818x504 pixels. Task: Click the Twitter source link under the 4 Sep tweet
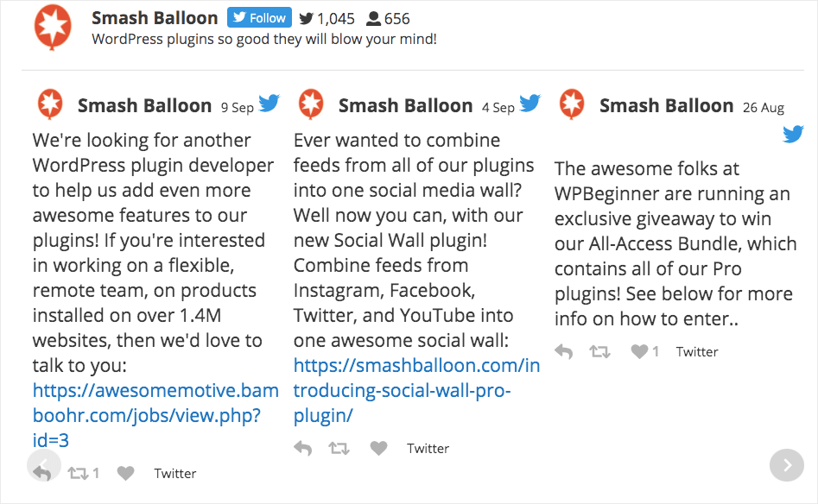[428, 448]
